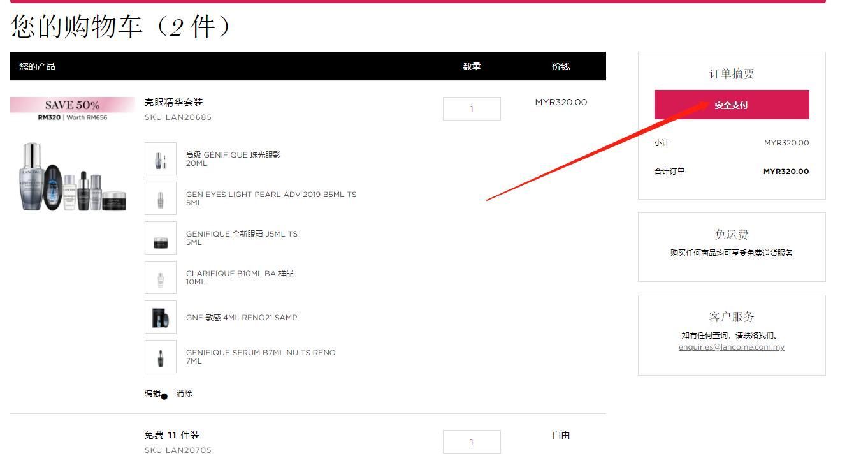Click thumbnail of GENIFIQUE 全新眼霜
Screen dimensions: 868x465
tap(161, 238)
